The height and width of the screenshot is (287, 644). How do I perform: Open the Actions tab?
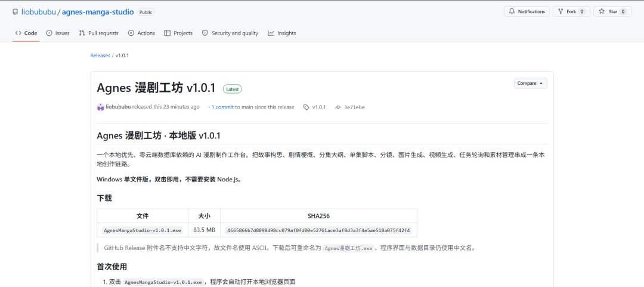coord(141,33)
